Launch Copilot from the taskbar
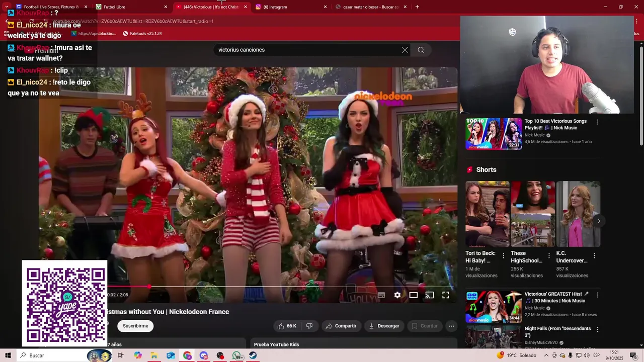 pyautogui.click(x=138, y=355)
